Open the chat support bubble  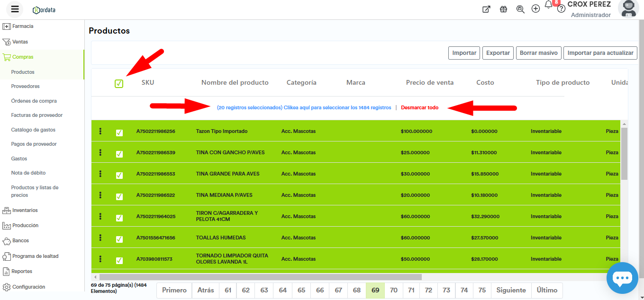pyautogui.click(x=622, y=278)
